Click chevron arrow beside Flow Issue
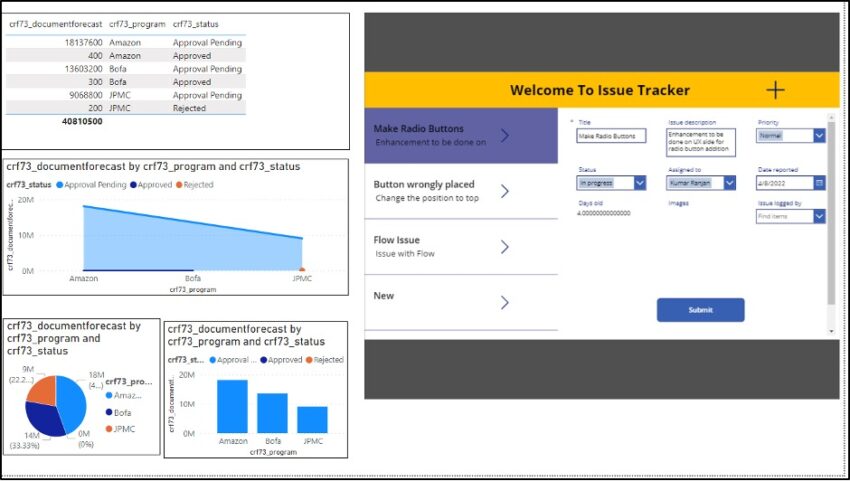 (x=504, y=247)
